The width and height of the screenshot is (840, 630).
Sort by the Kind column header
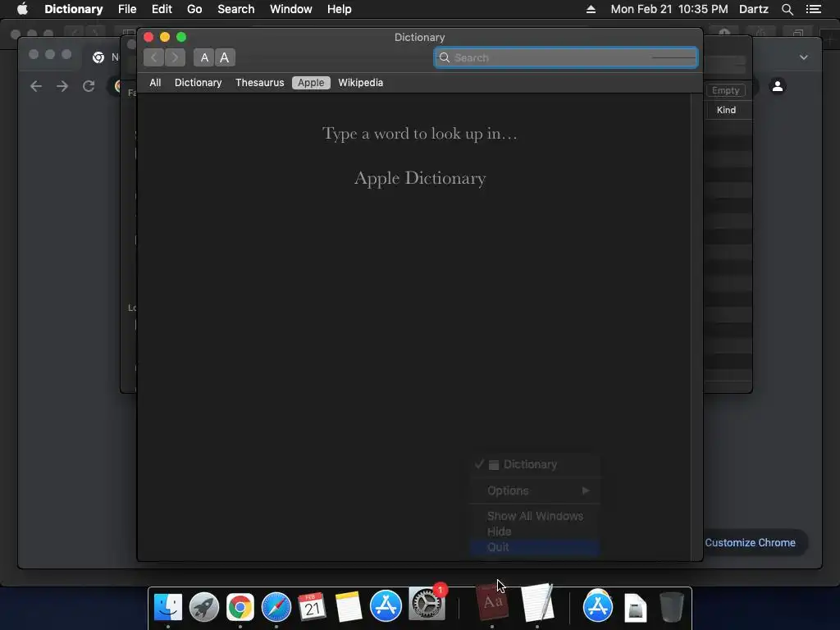(727, 110)
